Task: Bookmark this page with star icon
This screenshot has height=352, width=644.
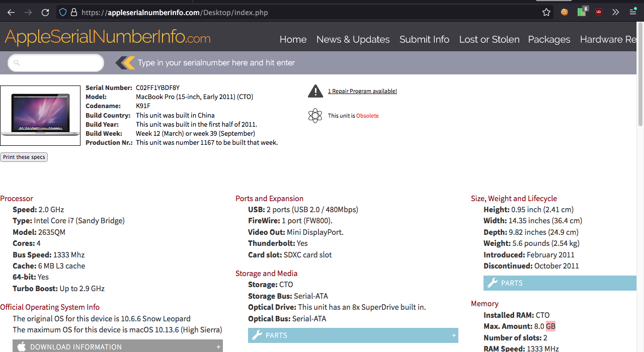Action: pyautogui.click(x=546, y=12)
